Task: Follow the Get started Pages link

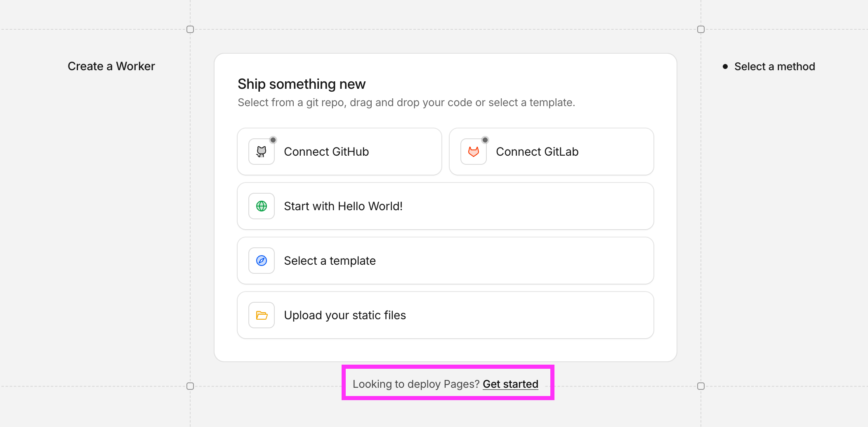Action: pos(510,384)
